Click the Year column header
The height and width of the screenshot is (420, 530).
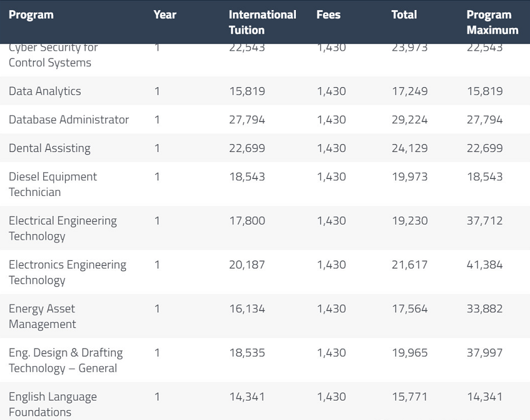[165, 14]
